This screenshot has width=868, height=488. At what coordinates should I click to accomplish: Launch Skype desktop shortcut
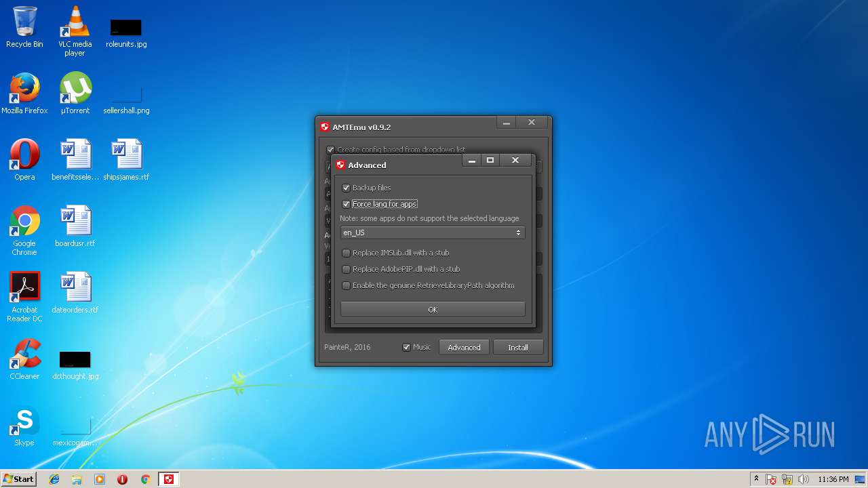[x=24, y=426]
